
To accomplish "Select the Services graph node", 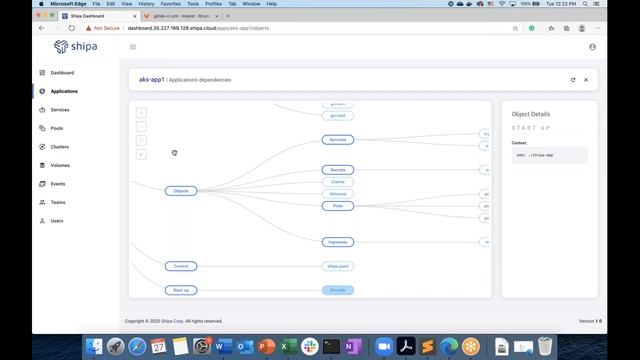I will [338, 140].
